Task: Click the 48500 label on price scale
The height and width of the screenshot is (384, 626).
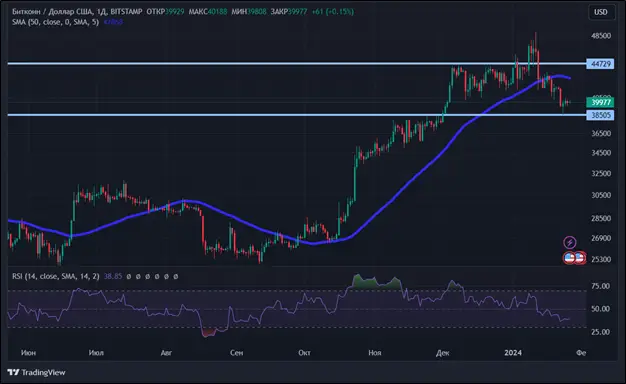Action: click(601, 36)
